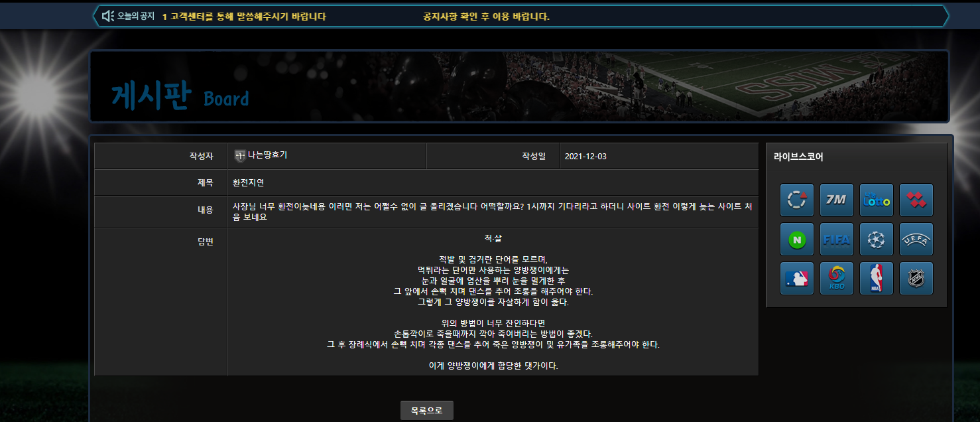The height and width of the screenshot is (422, 980).
Task: Open the scrolling notice text about 고객센터
Action: [x=244, y=17]
